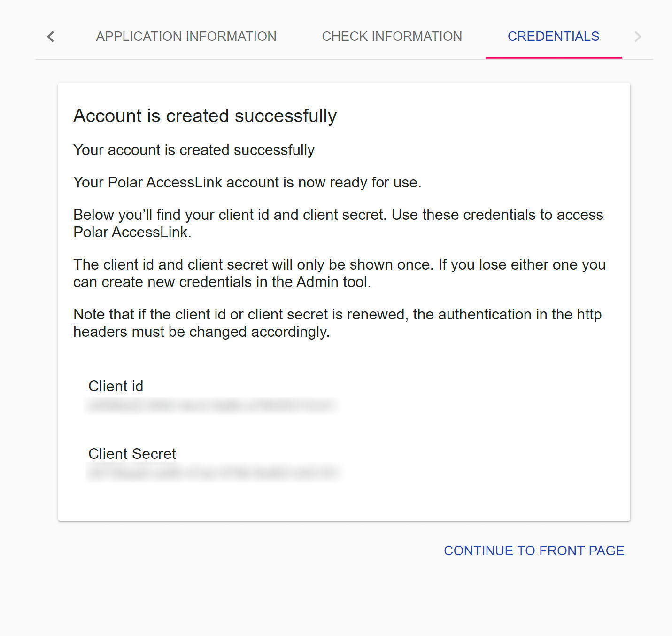
Task: Click the 'Note that if the client id' paragraph
Action: click(x=337, y=323)
